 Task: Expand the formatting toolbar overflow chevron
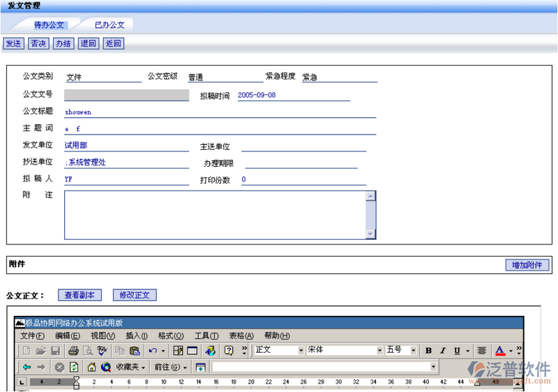519,350
